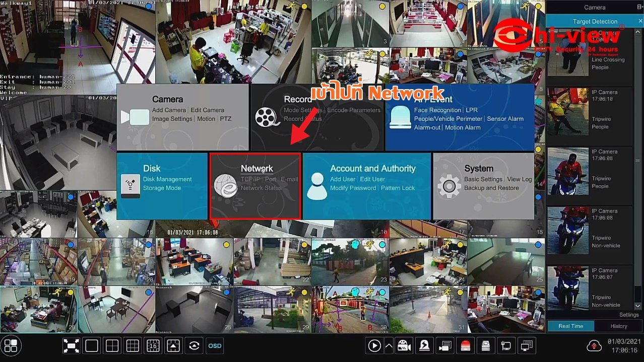Open the Network settings tile
The height and width of the screenshot is (362, 644).
(x=255, y=186)
